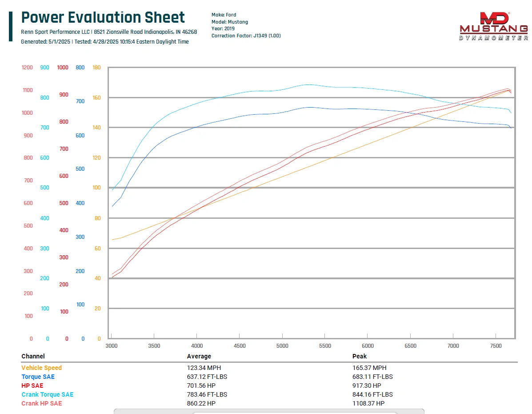The width and height of the screenshot is (532, 414).
Task: Click the 1100 label on Crank HP axis
Action: (28, 90)
